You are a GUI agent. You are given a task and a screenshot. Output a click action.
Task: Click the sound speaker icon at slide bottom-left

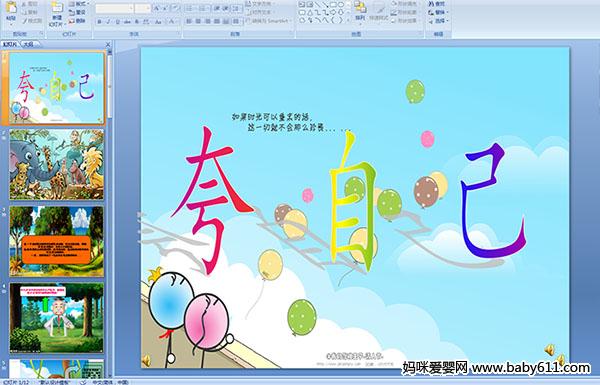tap(146, 360)
